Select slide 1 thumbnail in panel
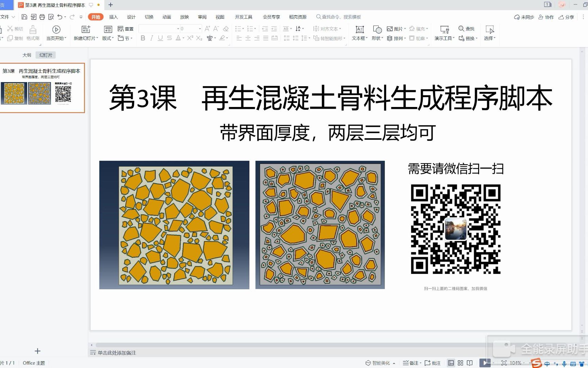588x368 pixels. pyautogui.click(x=42, y=88)
